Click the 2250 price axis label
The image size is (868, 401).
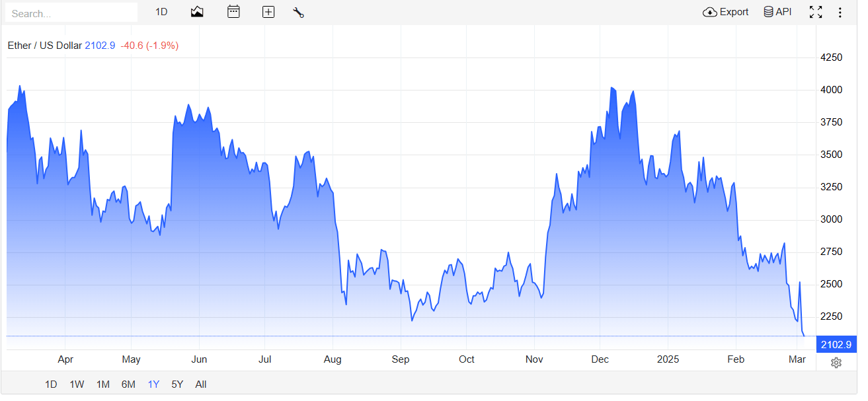(x=832, y=316)
